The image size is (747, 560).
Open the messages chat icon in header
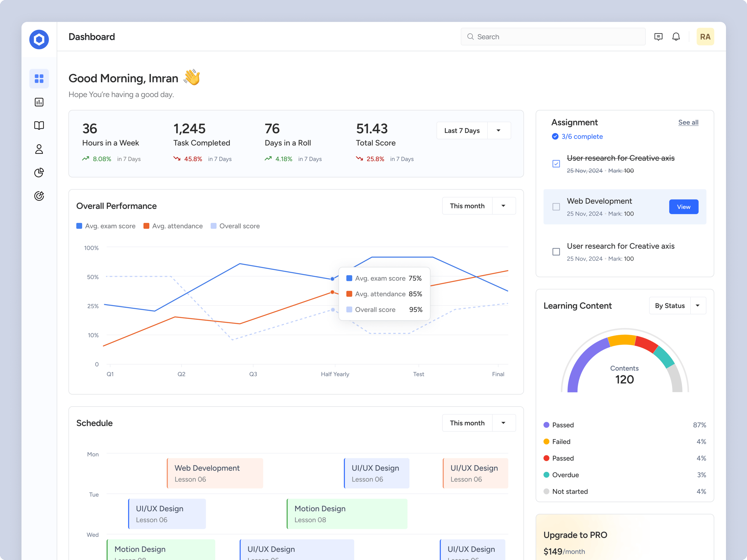click(x=658, y=37)
